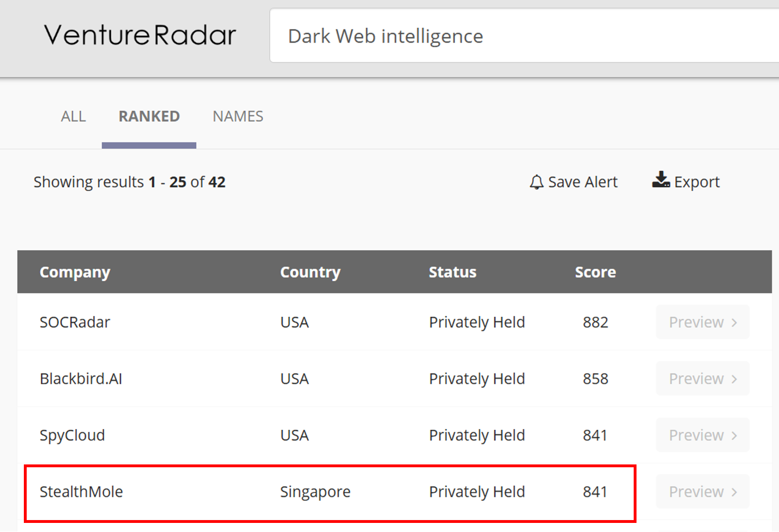Click SOCRadar's score 882
779x532 pixels.
[x=595, y=322]
